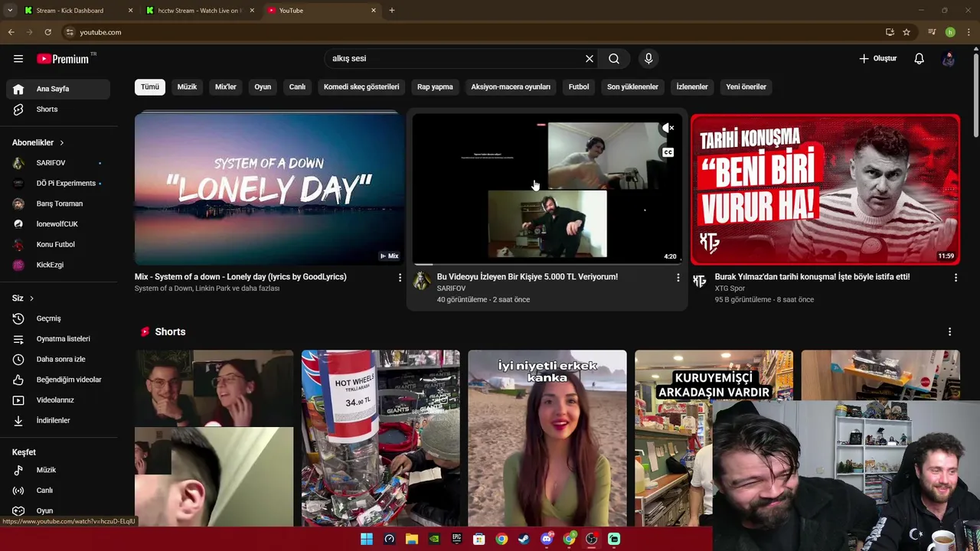Clear the search text with X icon

pos(590,59)
